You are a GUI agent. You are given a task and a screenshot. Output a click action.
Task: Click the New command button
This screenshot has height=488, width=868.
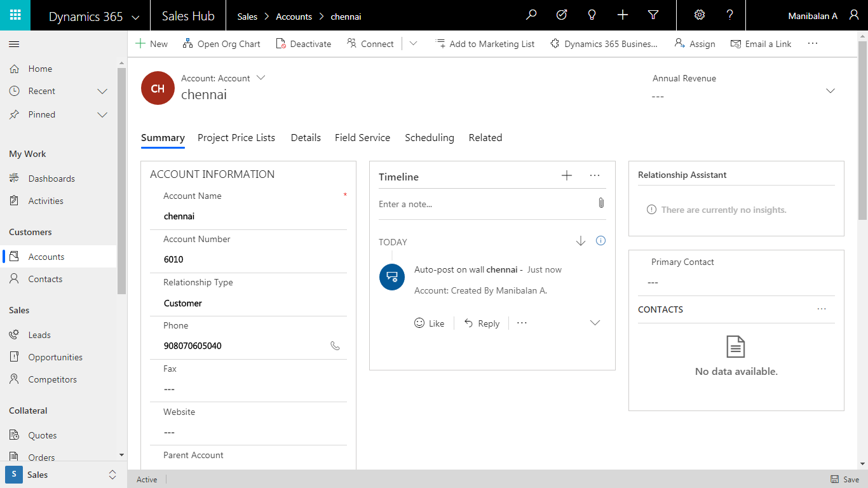pyautogui.click(x=152, y=44)
